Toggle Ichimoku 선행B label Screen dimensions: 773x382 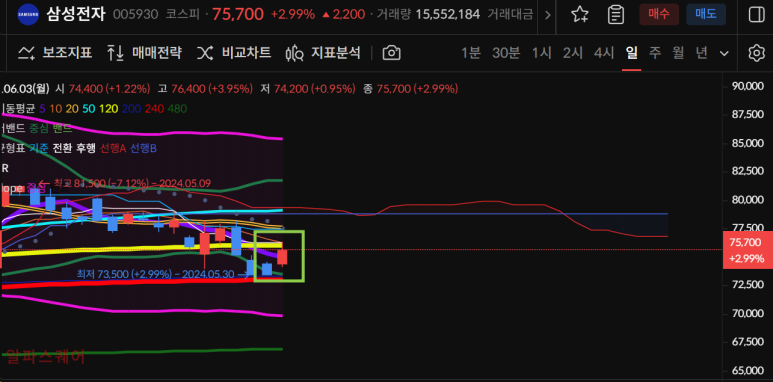(144, 148)
